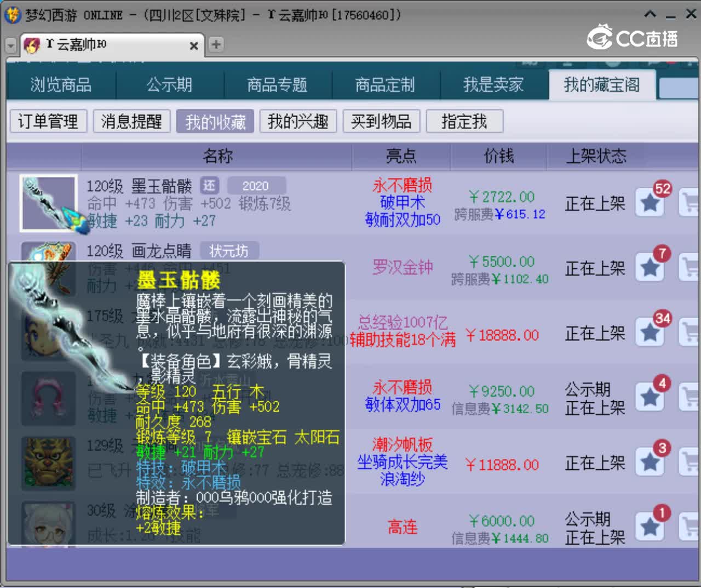Switch to the 公示期 tab
The width and height of the screenshot is (701, 588).
[x=169, y=85]
